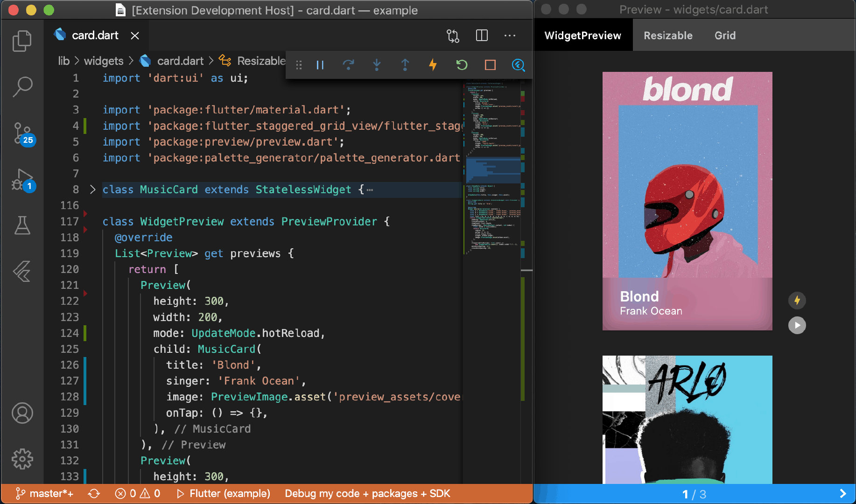Click the widgets breadcrumb segment

pos(104,61)
